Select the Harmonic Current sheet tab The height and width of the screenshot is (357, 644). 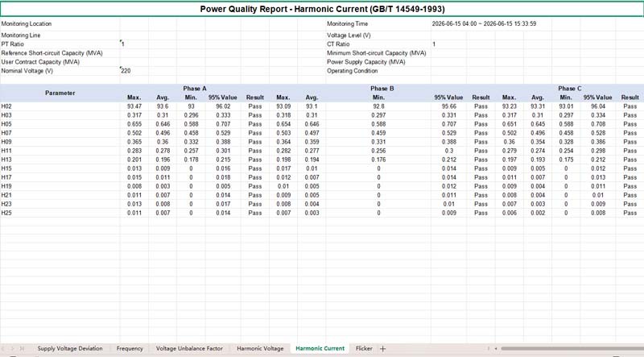point(320,348)
